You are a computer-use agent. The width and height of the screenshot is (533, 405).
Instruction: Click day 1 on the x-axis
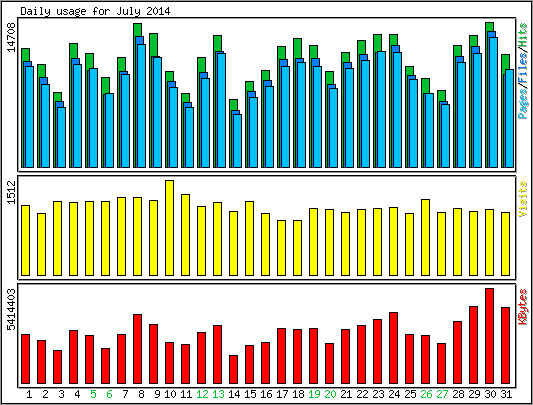click(x=29, y=394)
